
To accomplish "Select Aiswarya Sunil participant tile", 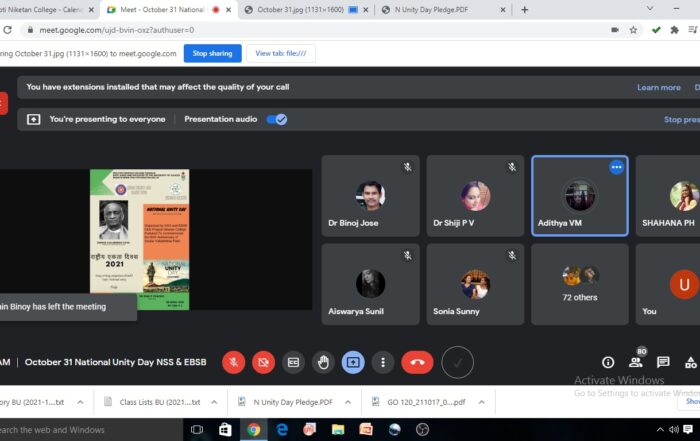I will pos(371,284).
